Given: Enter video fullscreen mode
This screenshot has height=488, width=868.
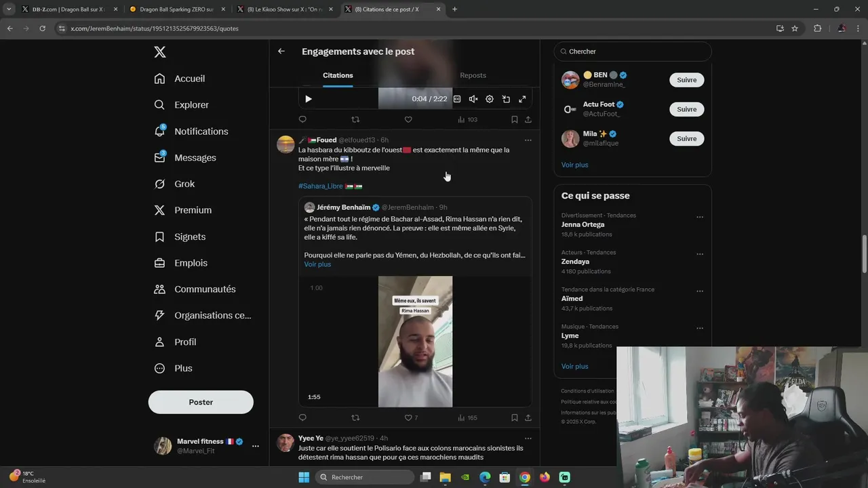Looking at the screenshot, I should point(522,99).
